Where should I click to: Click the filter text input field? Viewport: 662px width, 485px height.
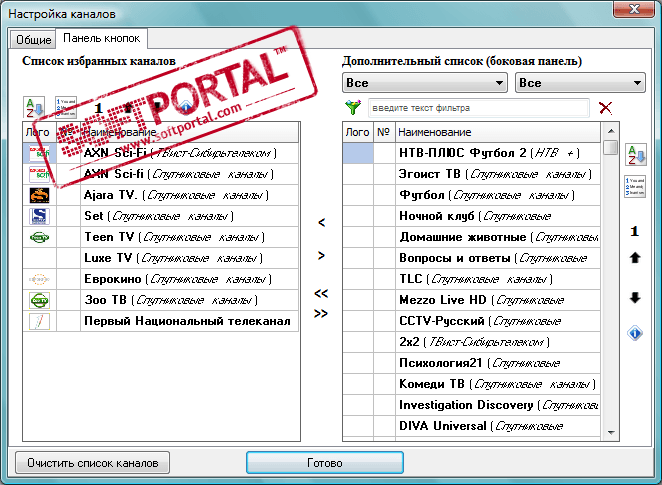point(479,108)
